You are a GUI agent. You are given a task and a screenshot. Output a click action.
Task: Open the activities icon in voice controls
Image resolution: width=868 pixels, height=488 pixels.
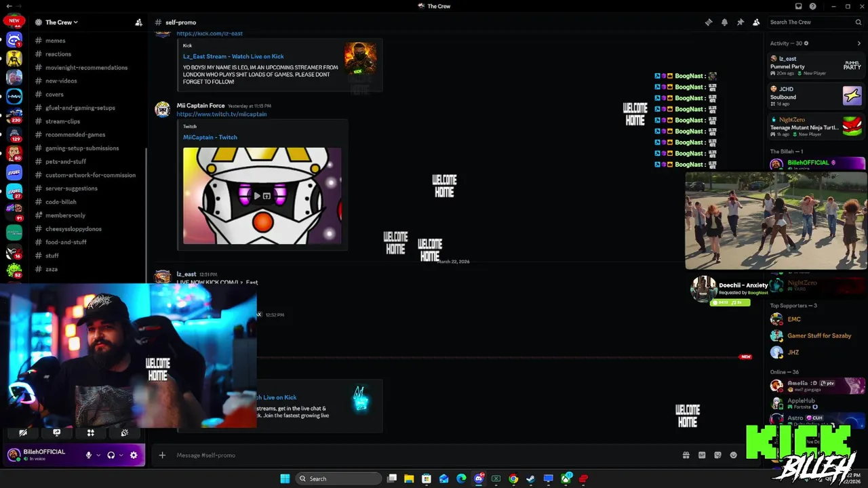click(91, 432)
